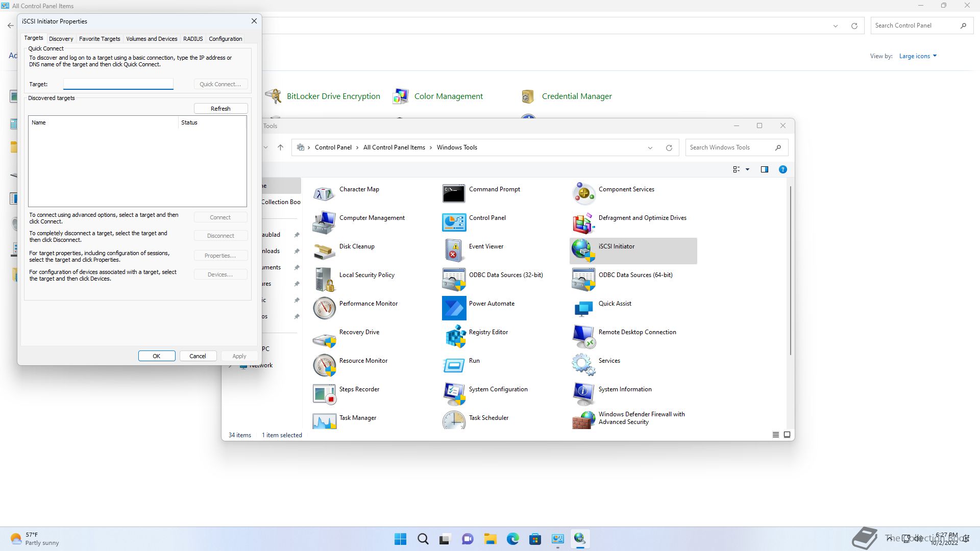Open Remote Desktop Connection icon
This screenshot has height=551, width=980.
pos(583,336)
